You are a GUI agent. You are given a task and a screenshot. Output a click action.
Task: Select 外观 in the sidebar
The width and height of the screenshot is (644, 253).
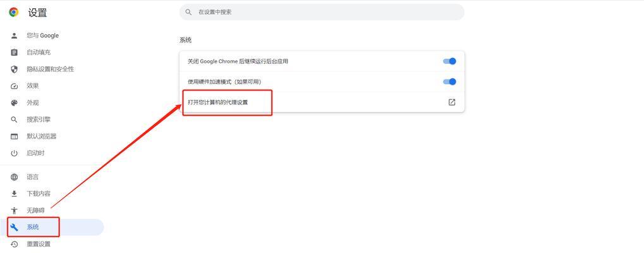pos(33,103)
